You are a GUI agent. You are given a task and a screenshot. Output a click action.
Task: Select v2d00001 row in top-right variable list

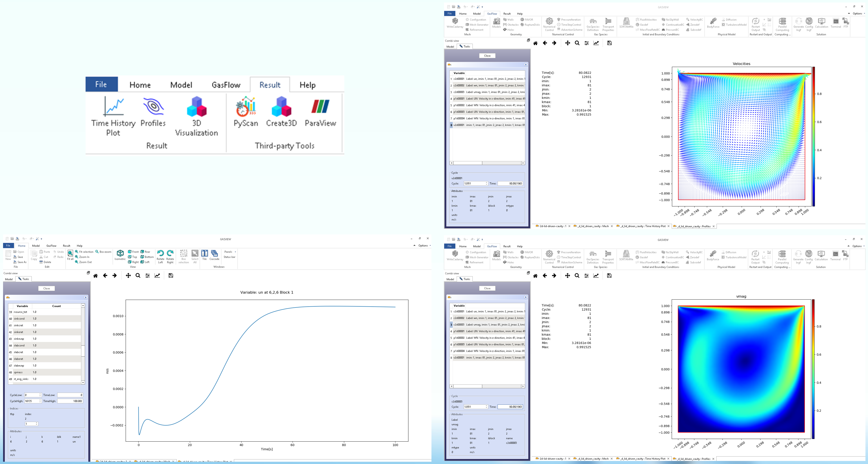click(x=487, y=125)
